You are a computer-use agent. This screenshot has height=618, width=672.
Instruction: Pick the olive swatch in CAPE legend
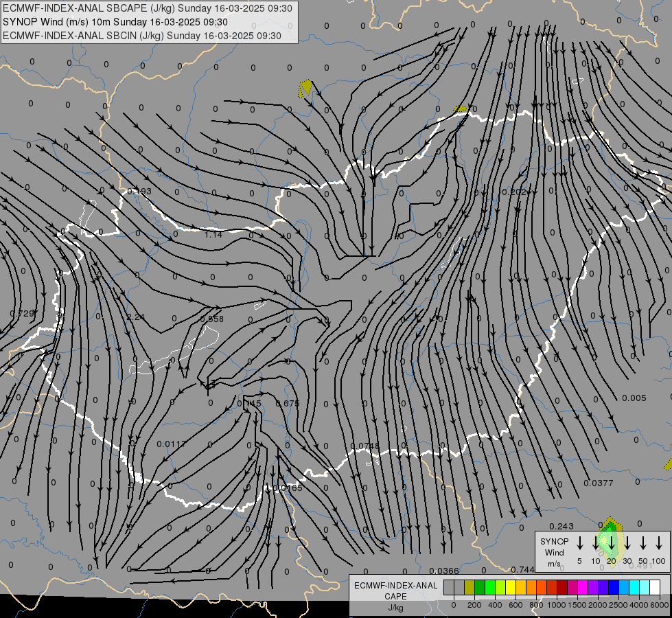point(470,588)
